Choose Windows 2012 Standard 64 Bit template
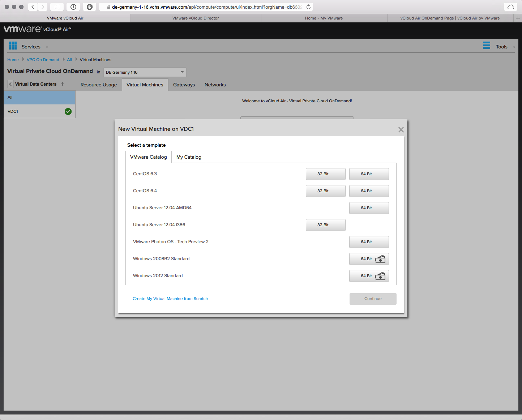The height and width of the screenshot is (420, 522). coord(369,276)
